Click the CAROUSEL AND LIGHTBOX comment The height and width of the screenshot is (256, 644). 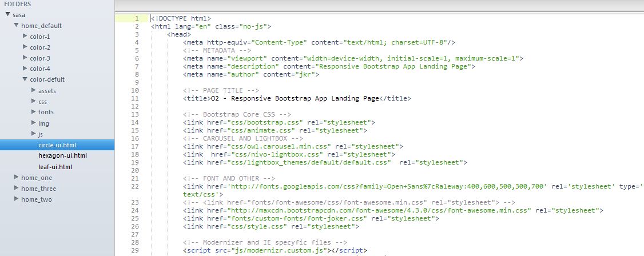pos(243,138)
